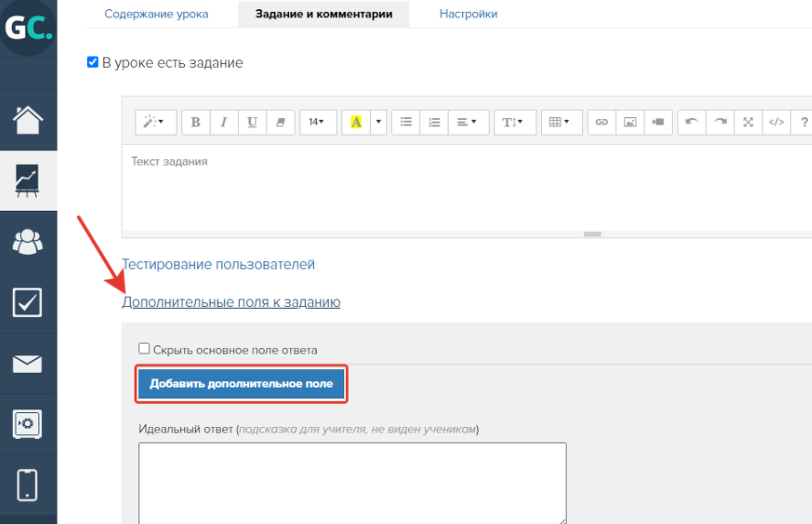
Task: Click the 'Идеальный ответ' text area
Action: 352,483
